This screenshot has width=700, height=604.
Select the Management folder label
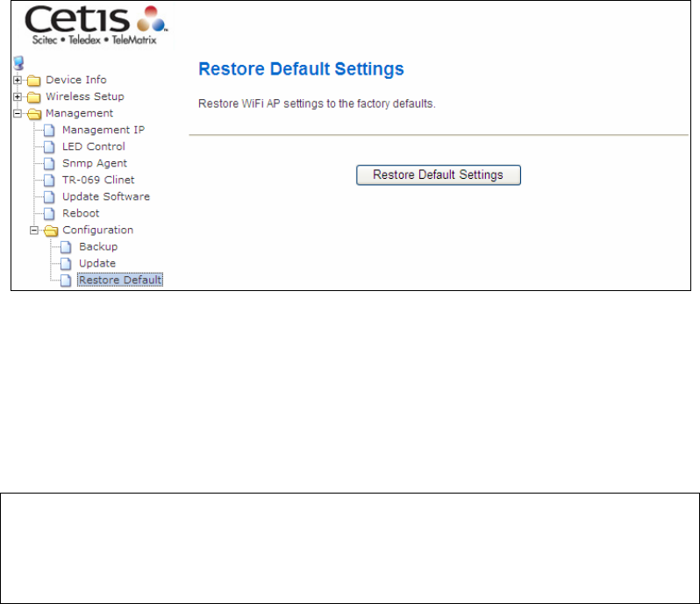[80, 113]
